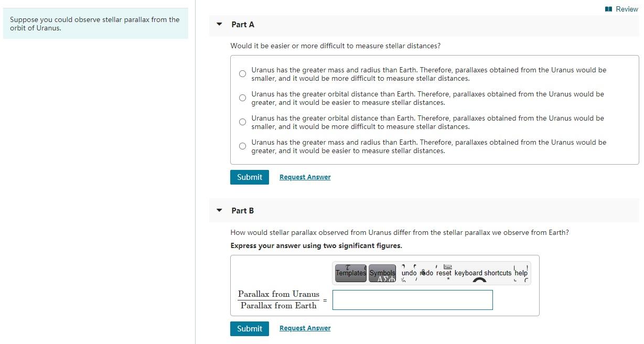Viewport: 644px width, 344px height.
Task: Click the Review book icon at top right
Action: tap(609, 9)
